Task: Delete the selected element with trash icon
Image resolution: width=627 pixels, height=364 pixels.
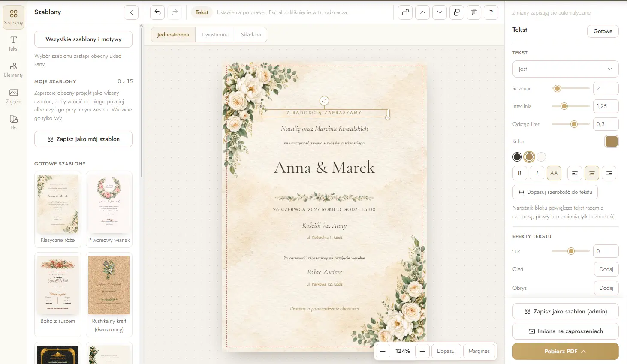Action: 474,12
